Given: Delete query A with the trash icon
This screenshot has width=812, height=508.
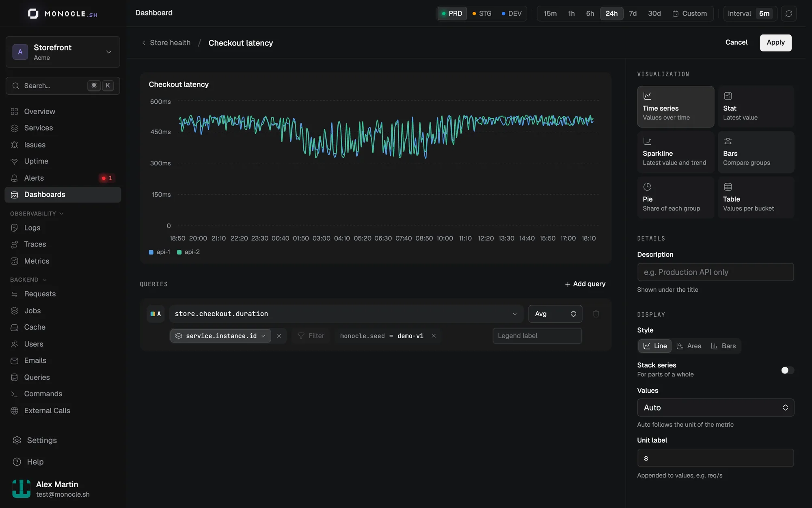Looking at the screenshot, I should point(596,314).
